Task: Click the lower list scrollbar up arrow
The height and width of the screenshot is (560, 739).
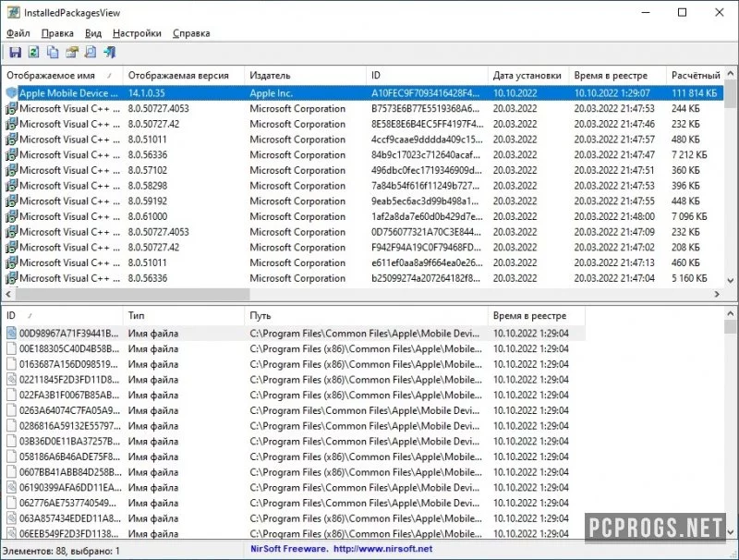Action: tap(730, 313)
